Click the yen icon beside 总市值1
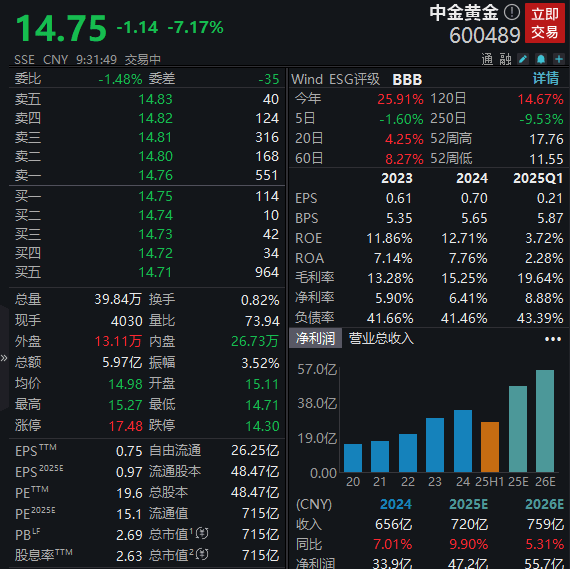The height and width of the screenshot is (569, 570). coord(202,533)
